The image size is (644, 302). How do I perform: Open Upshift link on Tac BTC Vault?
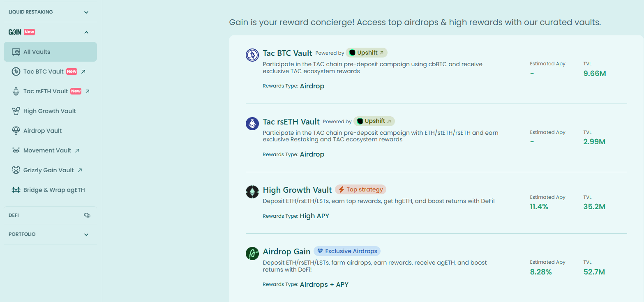(367, 53)
